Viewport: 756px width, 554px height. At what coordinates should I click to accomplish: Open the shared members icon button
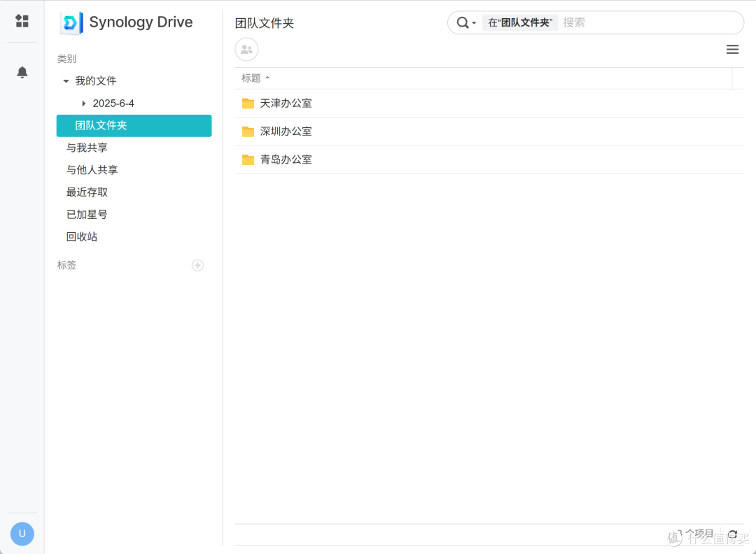click(x=246, y=49)
